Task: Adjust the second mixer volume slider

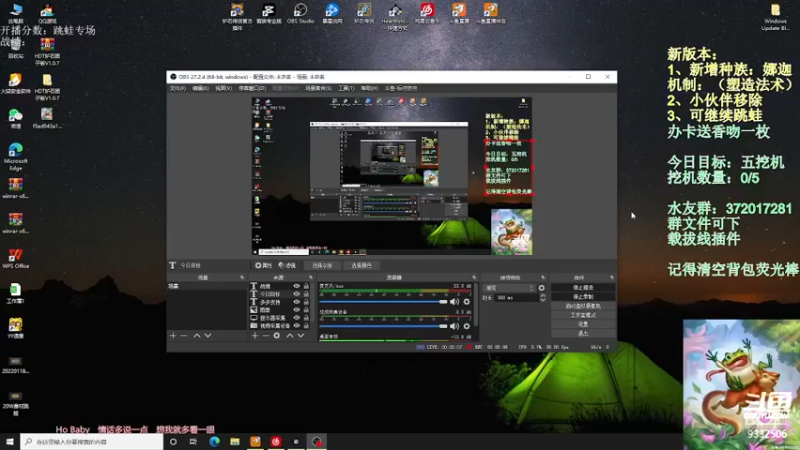Action: pos(383,326)
